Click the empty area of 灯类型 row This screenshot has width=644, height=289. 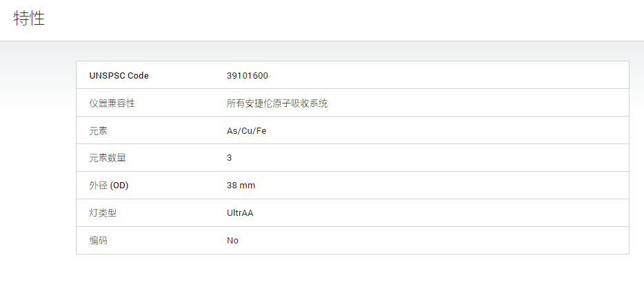[441, 213]
